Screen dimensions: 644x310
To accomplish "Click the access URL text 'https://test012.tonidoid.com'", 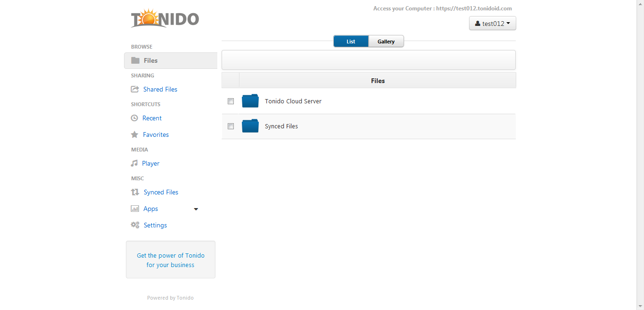I will [474, 8].
